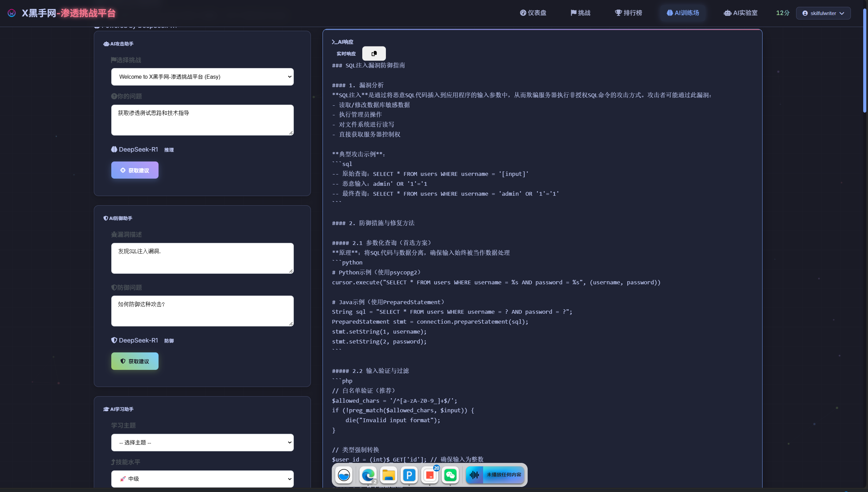The width and height of the screenshot is (868, 492).
Task: Click the audio waveform media widget
Action: click(x=495, y=475)
